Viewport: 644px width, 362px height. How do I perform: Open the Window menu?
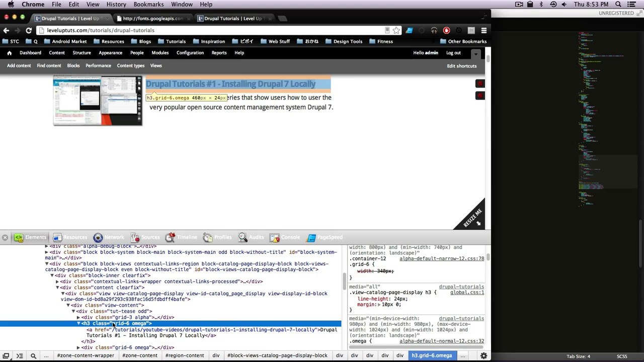182,5
